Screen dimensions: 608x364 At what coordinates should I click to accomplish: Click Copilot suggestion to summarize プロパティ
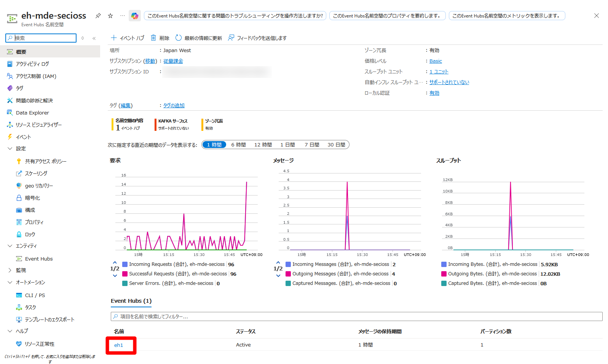[387, 16]
